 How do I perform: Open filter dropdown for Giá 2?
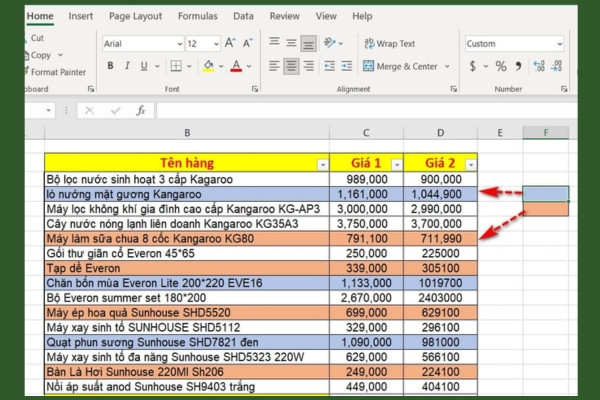(471, 165)
